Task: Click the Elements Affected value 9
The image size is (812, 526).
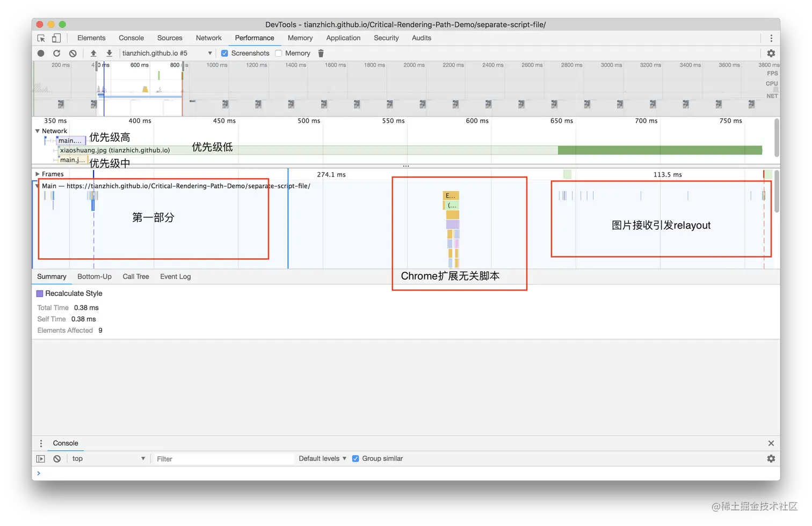Action: [x=100, y=331]
